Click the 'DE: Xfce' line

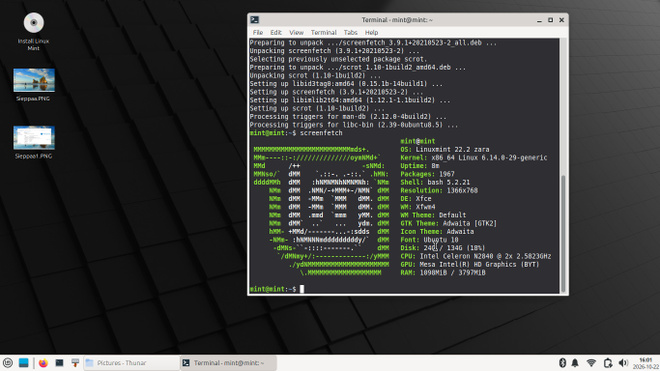click(x=416, y=199)
